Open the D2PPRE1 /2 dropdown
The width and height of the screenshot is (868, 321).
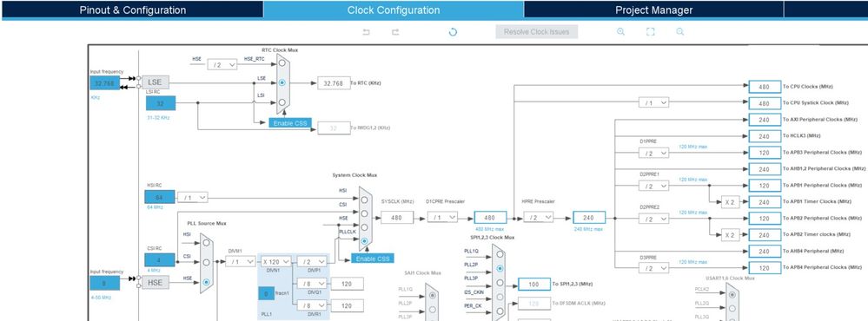653,186
